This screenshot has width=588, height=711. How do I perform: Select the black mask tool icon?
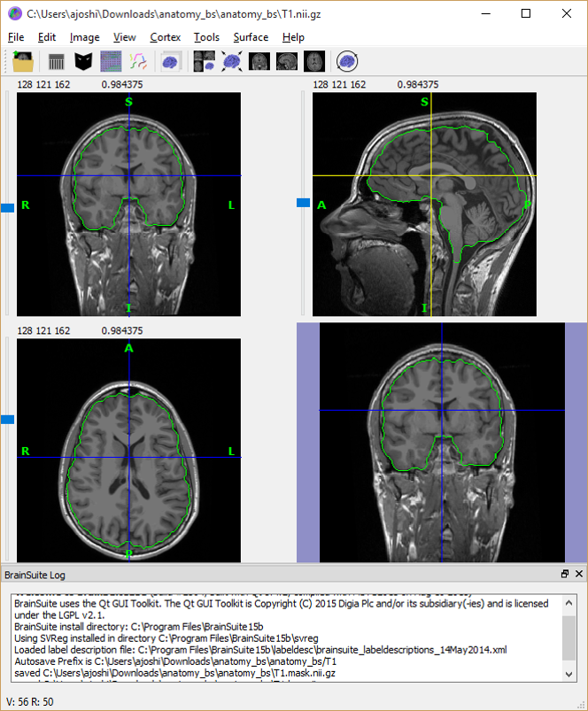tap(83, 62)
